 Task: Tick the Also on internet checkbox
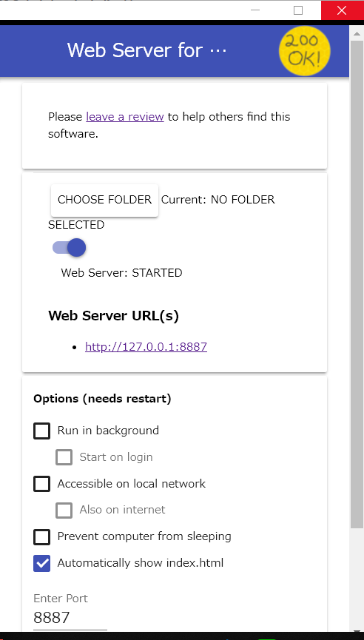[64, 511]
